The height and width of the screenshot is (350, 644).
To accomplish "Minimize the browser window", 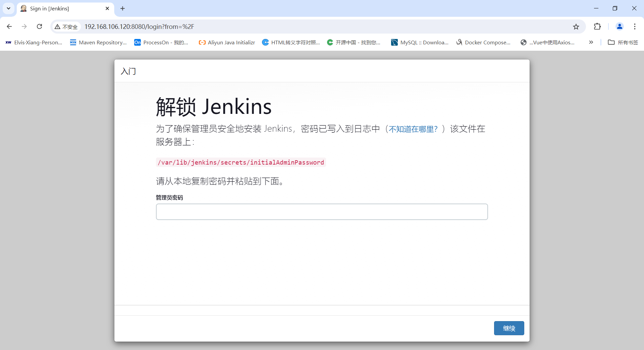I will (596, 8).
